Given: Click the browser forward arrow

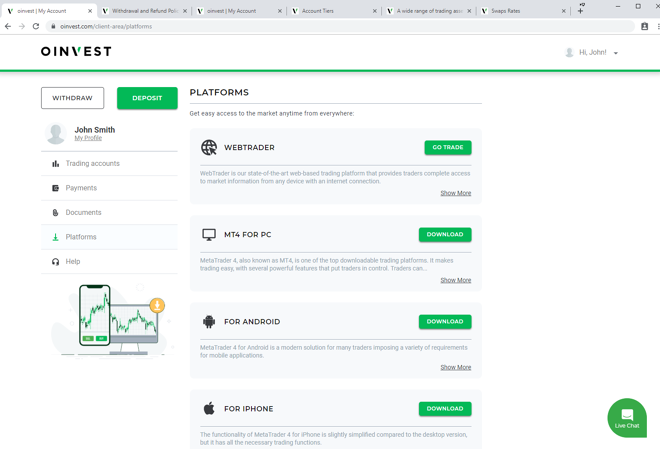Looking at the screenshot, I should point(22,26).
